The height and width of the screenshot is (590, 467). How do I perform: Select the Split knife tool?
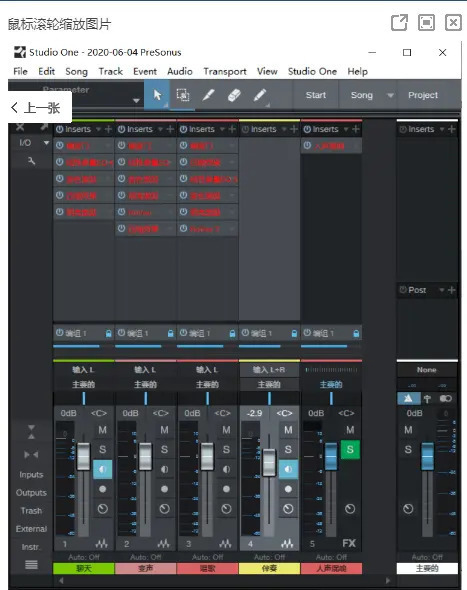(208, 95)
